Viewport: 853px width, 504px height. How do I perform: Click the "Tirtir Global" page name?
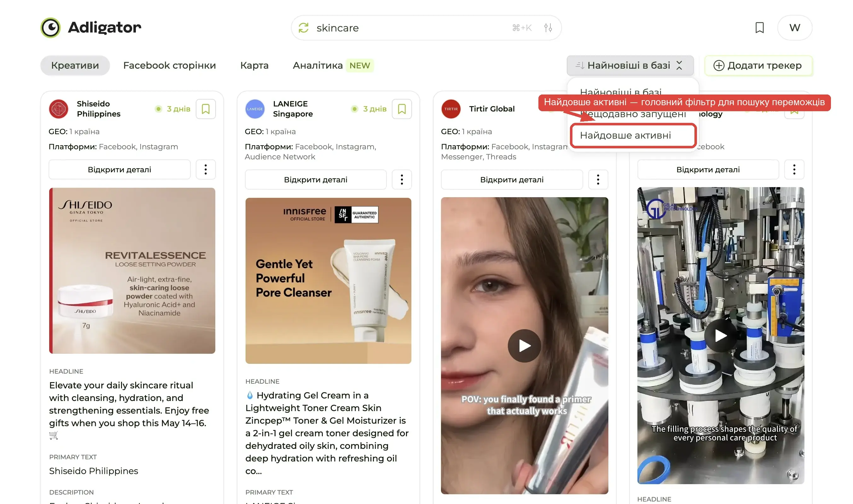(492, 109)
